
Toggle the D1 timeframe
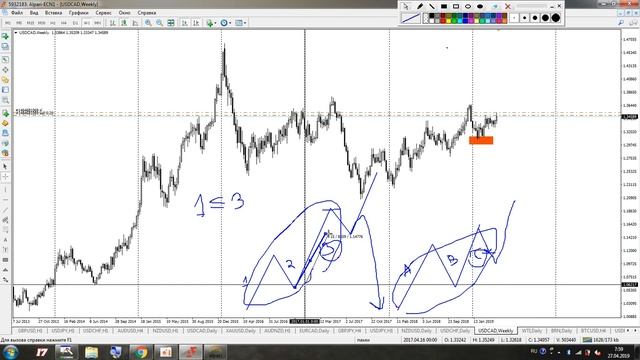pyautogui.click(x=75, y=23)
